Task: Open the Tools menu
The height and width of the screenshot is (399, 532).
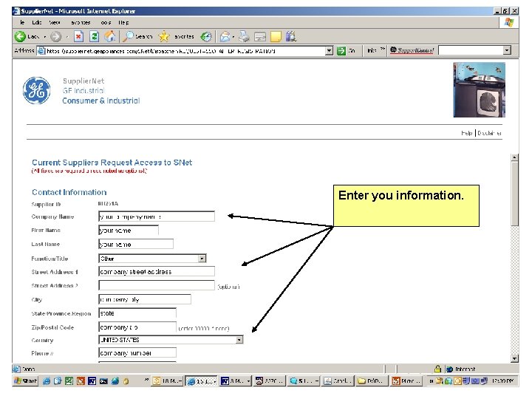Action: [106, 22]
